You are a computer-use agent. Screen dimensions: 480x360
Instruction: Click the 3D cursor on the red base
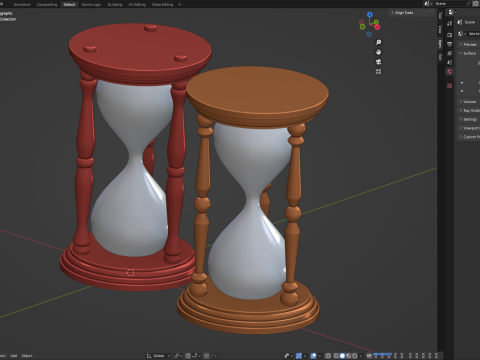pyautogui.click(x=131, y=273)
